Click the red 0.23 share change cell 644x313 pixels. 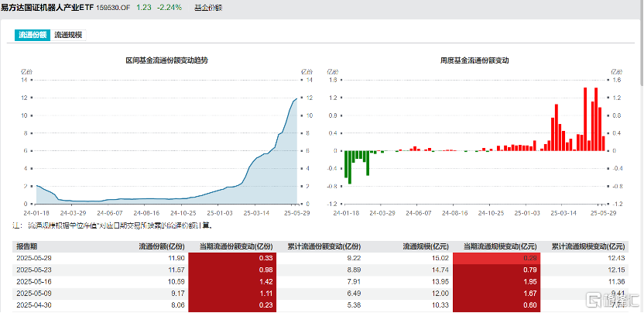232,306
